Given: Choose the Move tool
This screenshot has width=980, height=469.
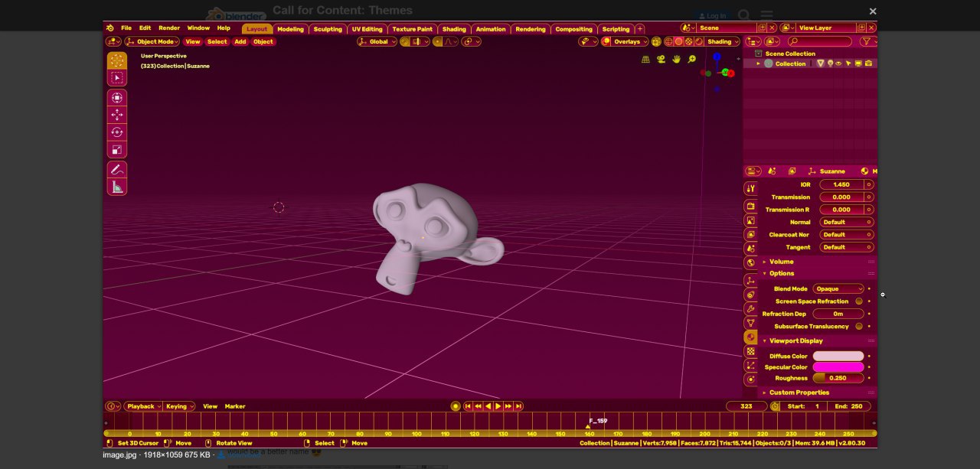Looking at the screenshot, I should coord(116,115).
